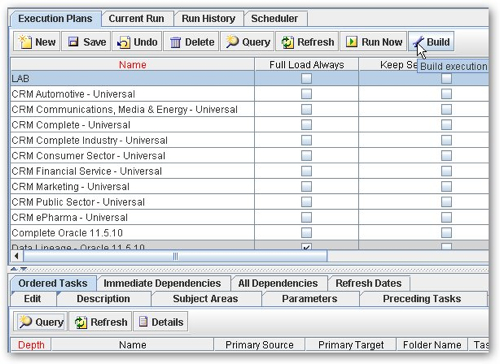Viewport: 500px width, 364px height.
Task: Click the Delete trash can icon
Action: point(175,42)
